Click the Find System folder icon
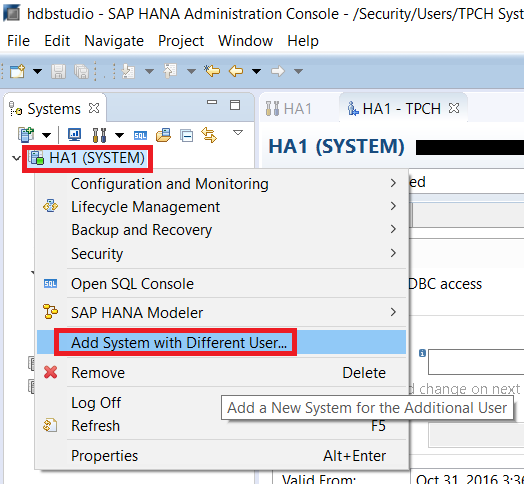 point(163,135)
